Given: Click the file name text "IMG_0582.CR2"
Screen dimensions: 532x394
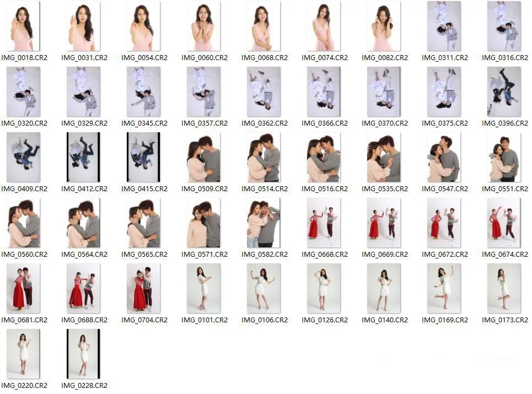Looking at the screenshot, I should 264,254.
